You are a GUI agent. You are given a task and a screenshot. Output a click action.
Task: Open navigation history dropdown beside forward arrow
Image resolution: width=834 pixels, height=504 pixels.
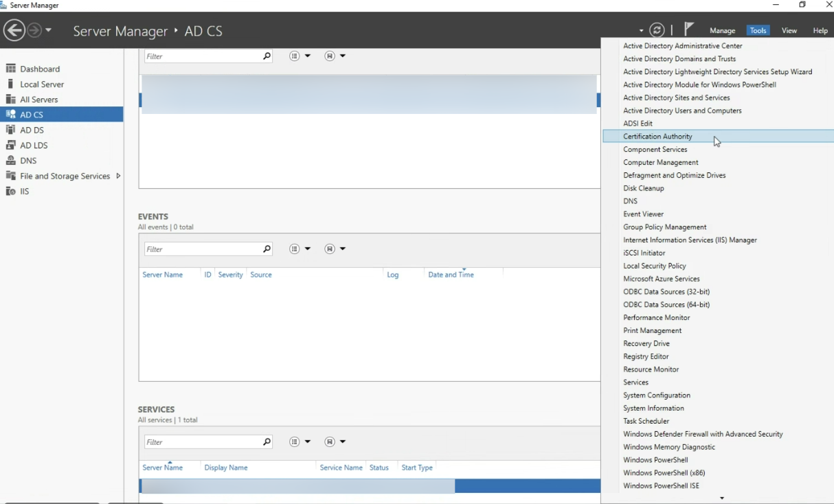click(x=48, y=31)
